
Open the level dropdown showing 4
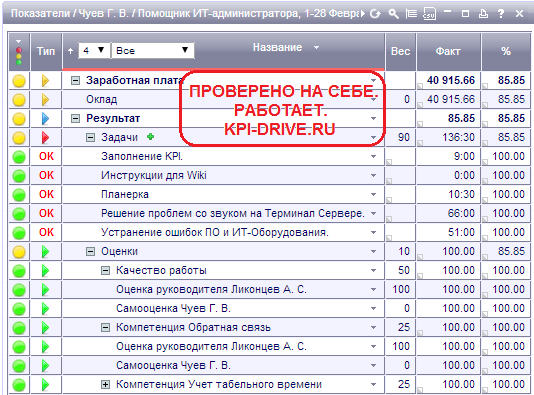(x=94, y=51)
